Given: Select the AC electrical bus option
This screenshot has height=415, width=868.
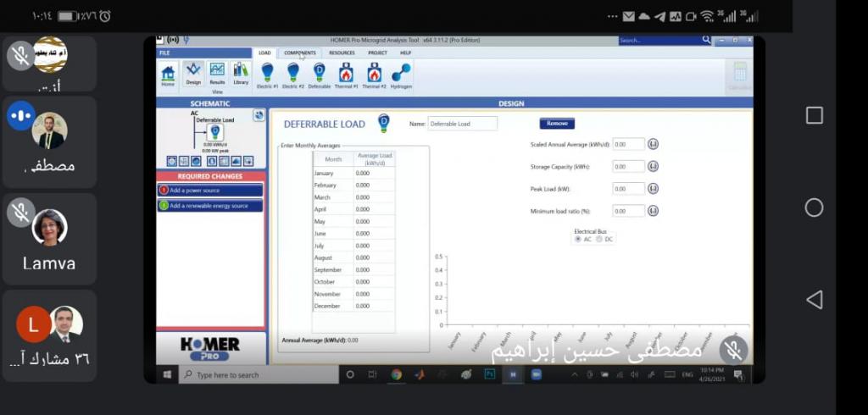Looking at the screenshot, I should click(x=578, y=240).
